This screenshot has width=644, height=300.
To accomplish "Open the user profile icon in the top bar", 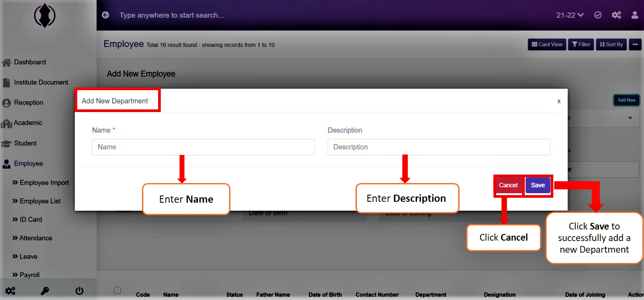I will [635, 15].
